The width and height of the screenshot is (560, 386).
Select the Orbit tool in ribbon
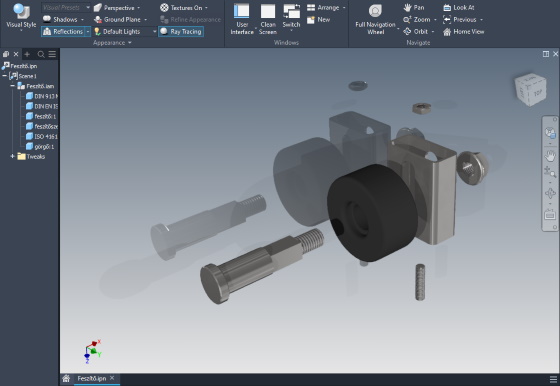point(415,32)
